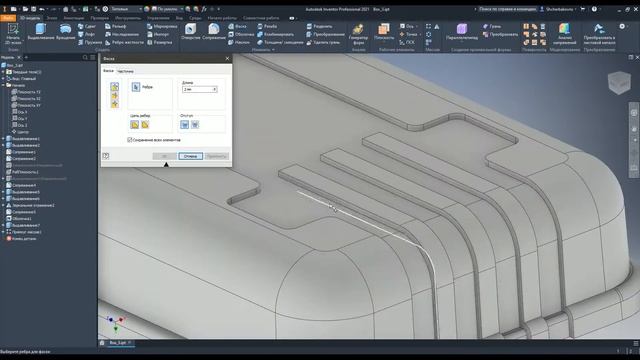The image size is (640, 360).
Task: Click the model browser search icon
Action: [x=85, y=58]
